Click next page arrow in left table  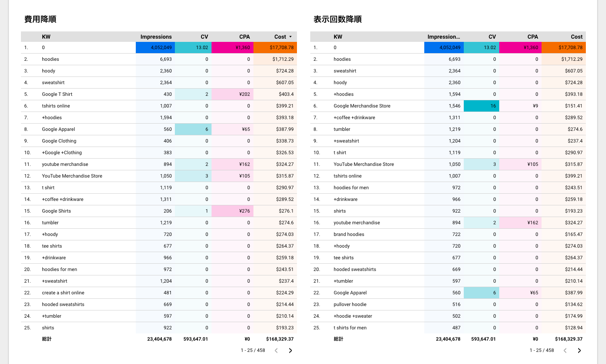coord(291,350)
